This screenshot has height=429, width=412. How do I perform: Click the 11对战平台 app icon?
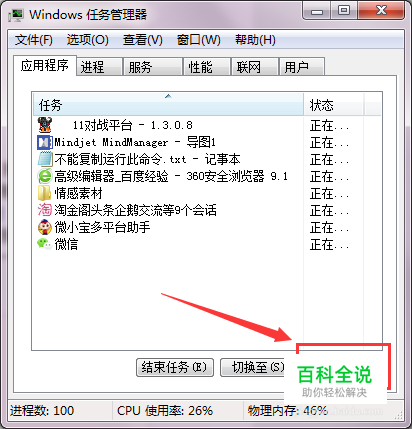tap(45, 125)
